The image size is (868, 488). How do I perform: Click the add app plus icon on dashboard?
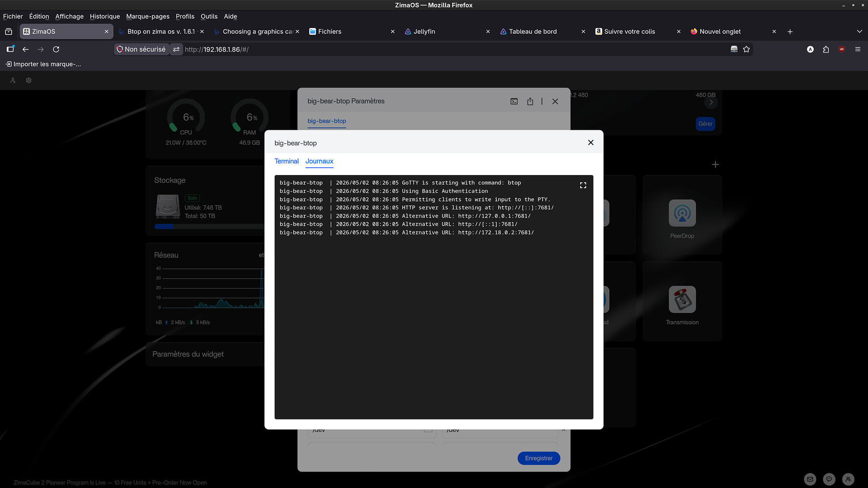click(715, 164)
